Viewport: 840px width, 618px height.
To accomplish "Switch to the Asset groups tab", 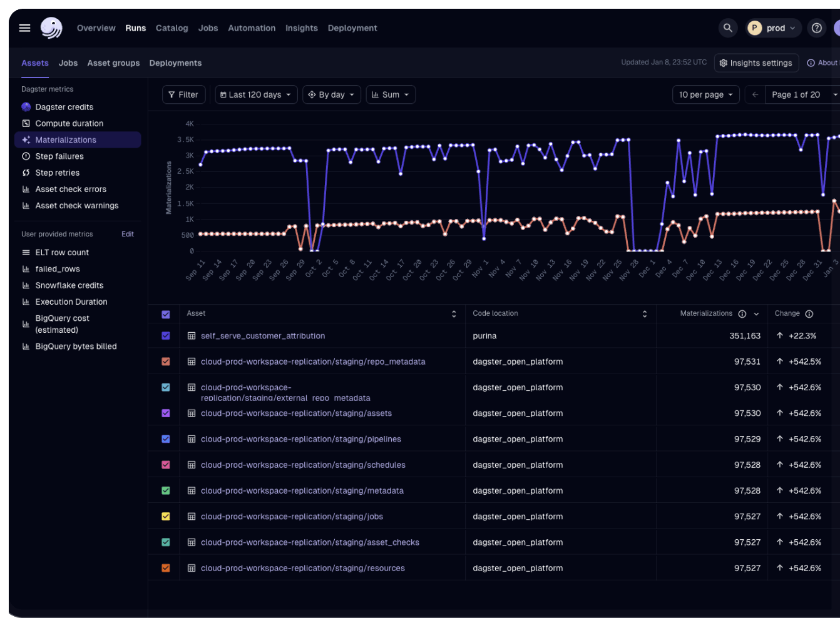I will 114,63.
